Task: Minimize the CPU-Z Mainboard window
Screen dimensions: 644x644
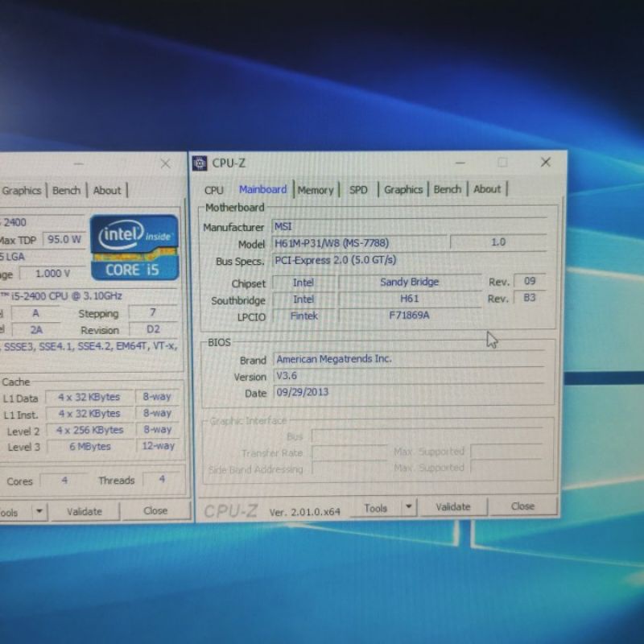Action: tap(460, 163)
